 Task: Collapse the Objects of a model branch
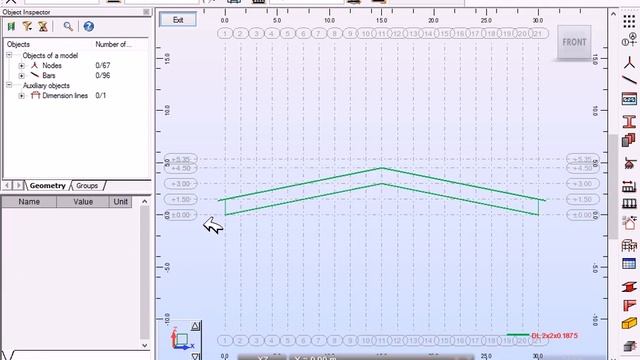(9, 55)
